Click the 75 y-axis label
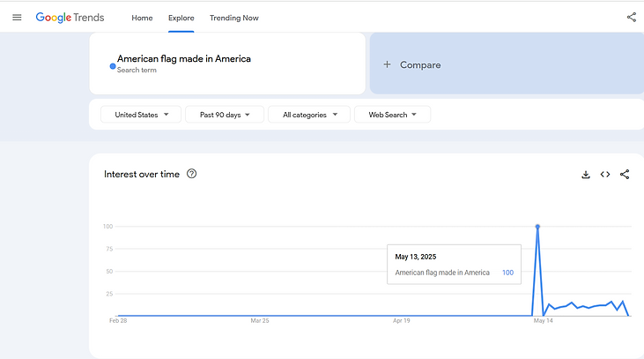The width and height of the screenshot is (644, 359). [109, 249]
